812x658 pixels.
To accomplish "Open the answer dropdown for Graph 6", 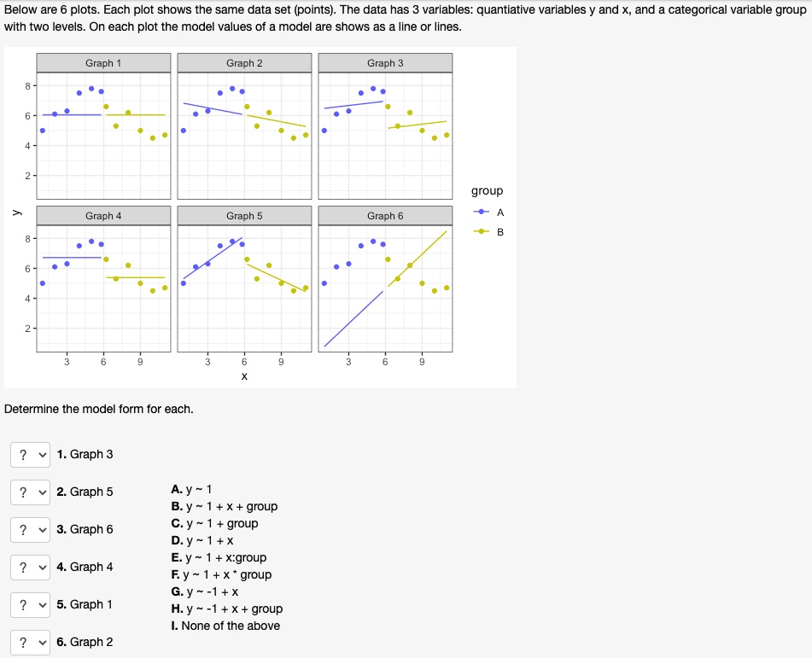I will pos(30,529).
